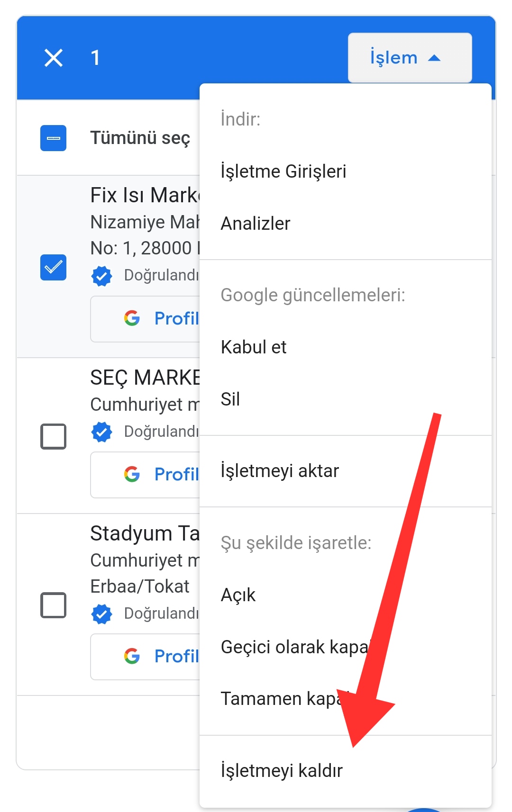Click Stadyum listing's verified badge icon

101,614
